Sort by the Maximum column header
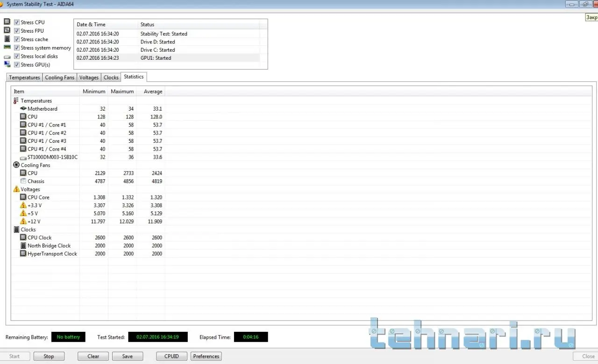Viewport: 598px width, 364px height. coord(122,91)
